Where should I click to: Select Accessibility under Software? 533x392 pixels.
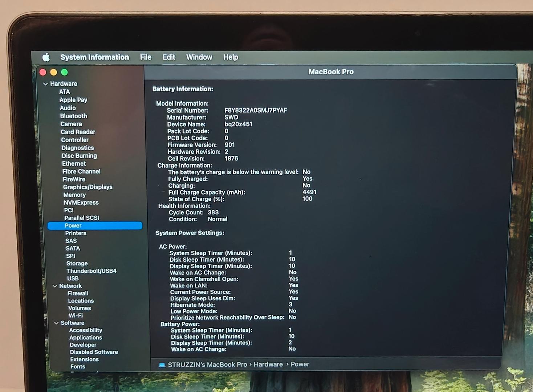point(86,330)
